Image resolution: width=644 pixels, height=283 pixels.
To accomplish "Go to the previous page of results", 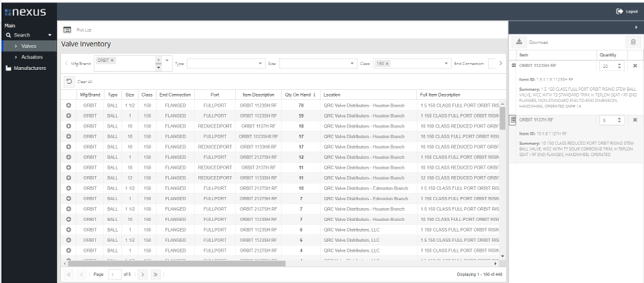I will [82, 274].
